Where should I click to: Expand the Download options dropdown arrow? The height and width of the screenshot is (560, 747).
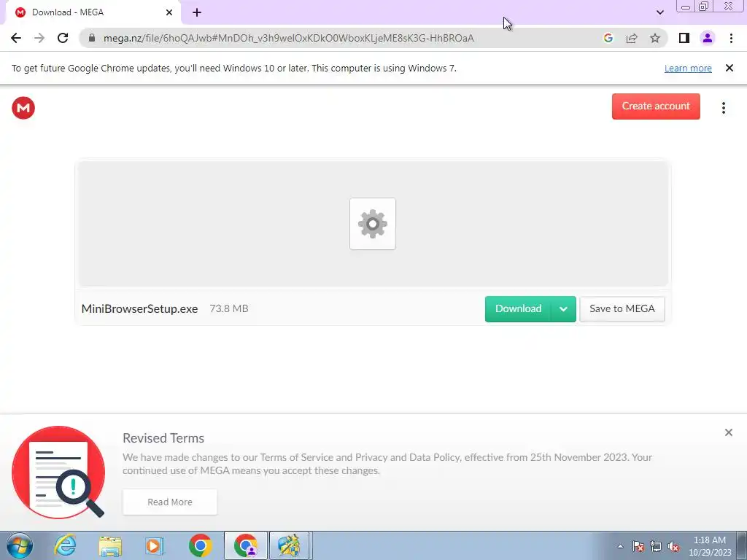click(563, 309)
